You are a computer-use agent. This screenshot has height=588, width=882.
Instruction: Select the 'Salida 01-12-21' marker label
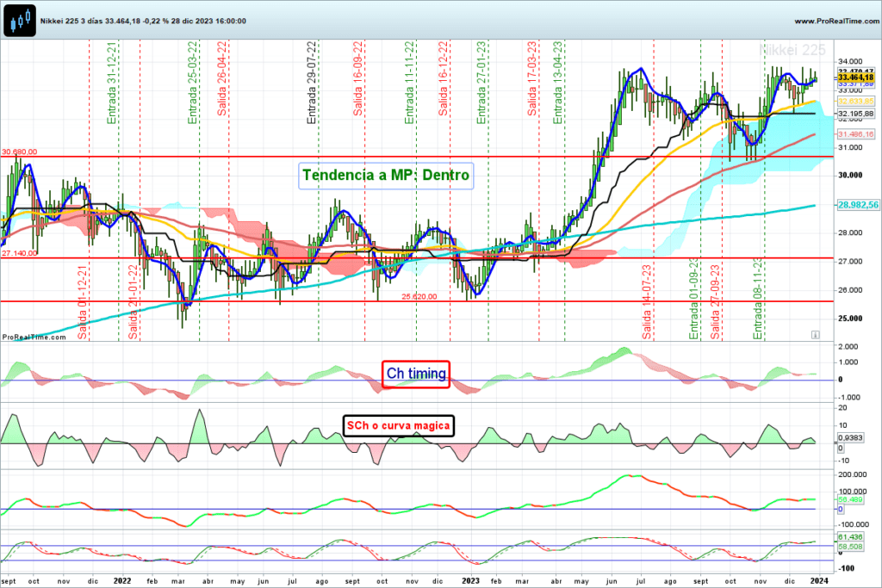[83, 302]
